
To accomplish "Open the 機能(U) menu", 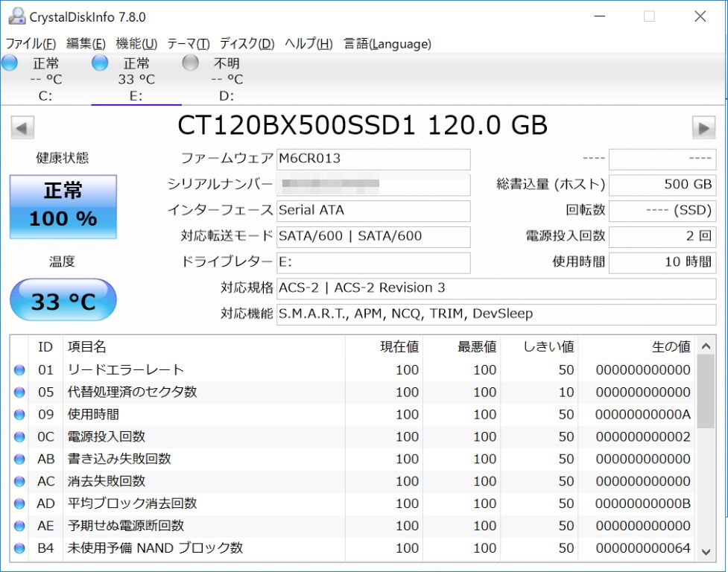I will [x=136, y=44].
